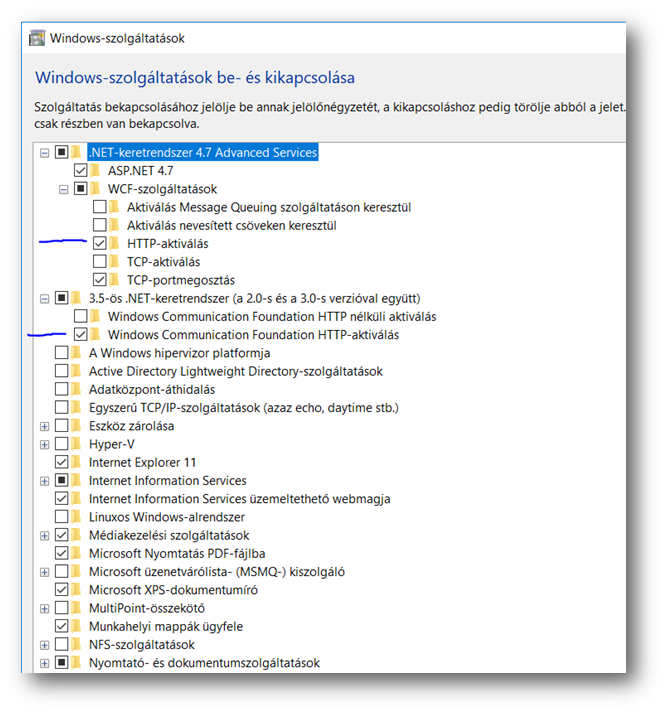Viewport: 668px width, 715px height.
Task: Expand the Internet Information Services node
Action: click(x=44, y=481)
